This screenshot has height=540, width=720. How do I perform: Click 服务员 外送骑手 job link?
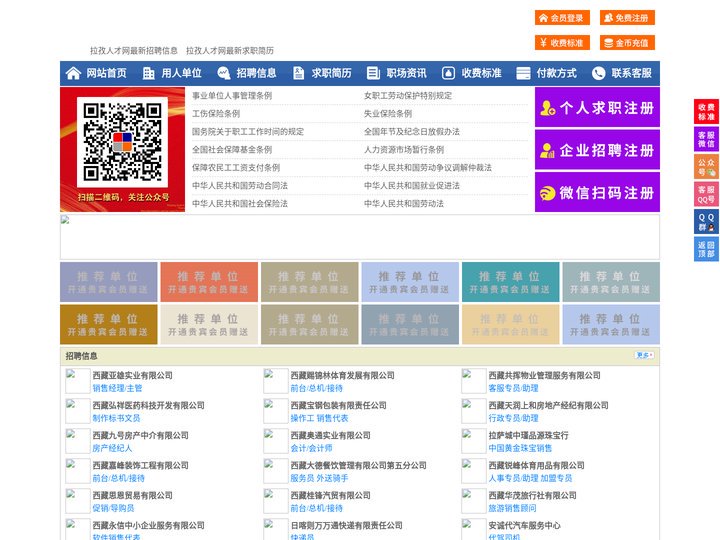point(319,478)
